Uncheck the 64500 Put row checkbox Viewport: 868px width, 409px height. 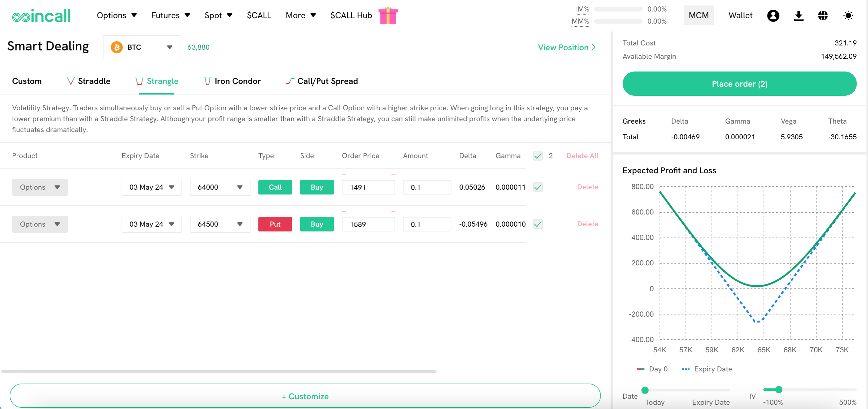pos(538,224)
